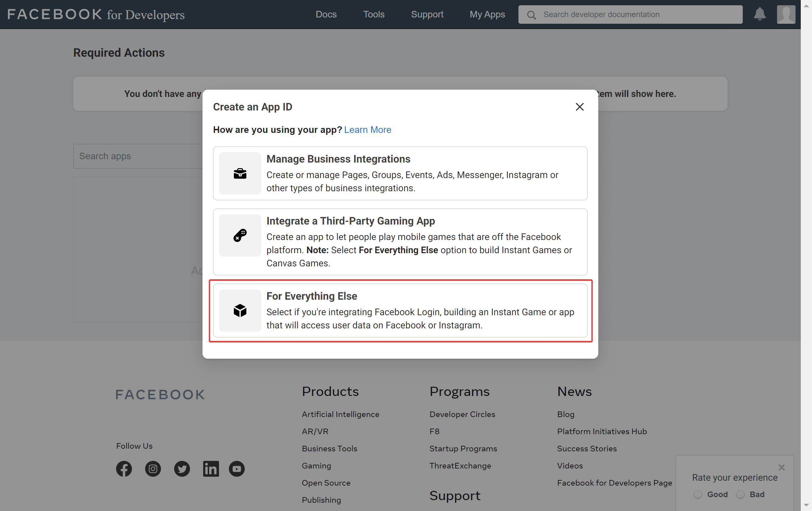812x511 pixels.
Task: Open Twitter social icon in footer
Action: [x=182, y=468]
